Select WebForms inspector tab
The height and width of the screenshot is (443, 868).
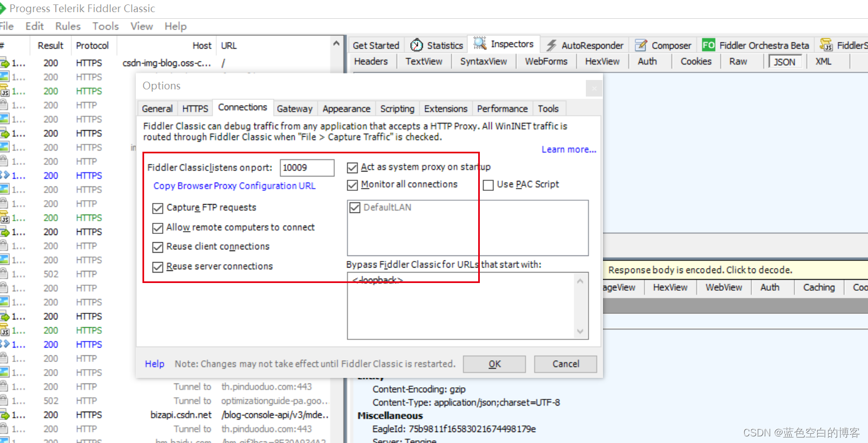point(546,61)
